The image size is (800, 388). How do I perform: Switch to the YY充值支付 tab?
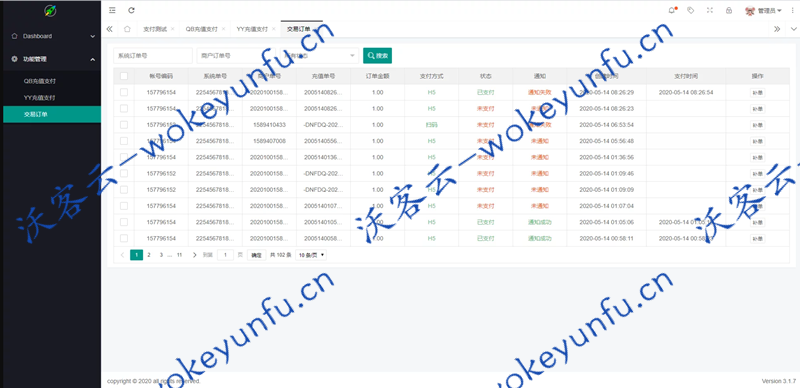[x=252, y=29]
